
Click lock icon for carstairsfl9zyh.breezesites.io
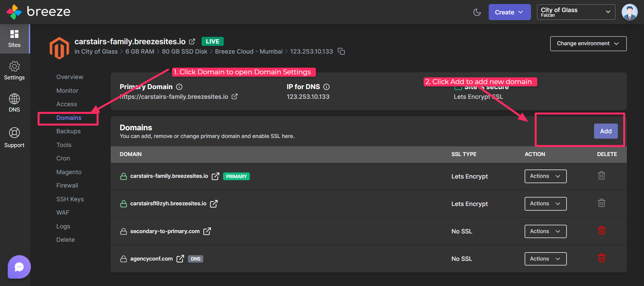(124, 204)
